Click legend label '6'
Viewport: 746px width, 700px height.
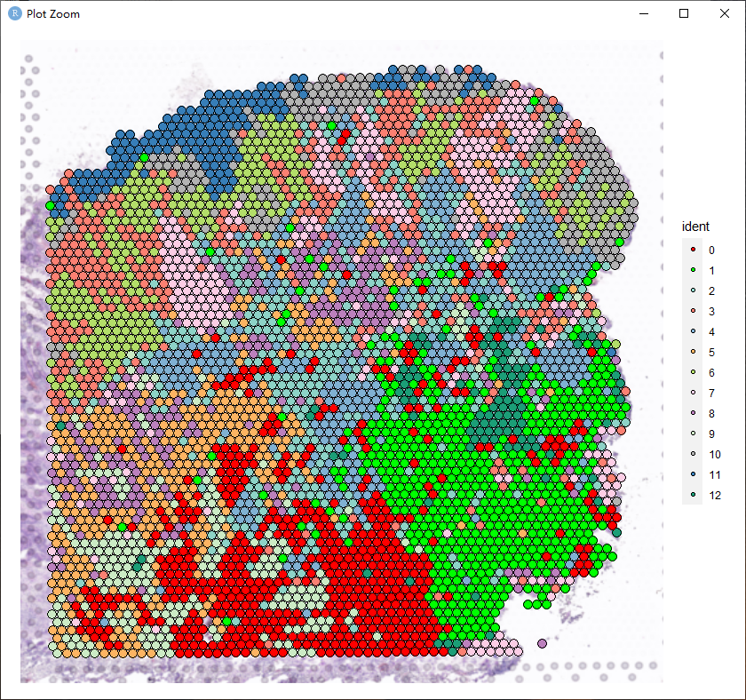click(x=711, y=373)
